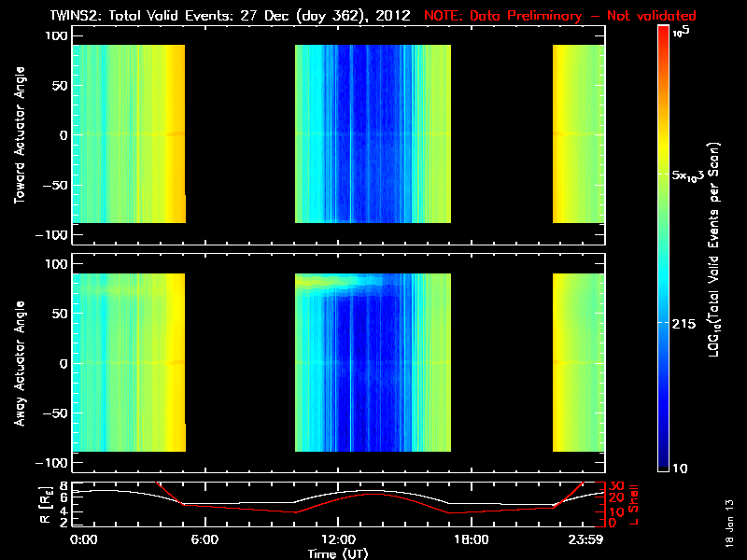Click the plot title TWINS2 Total Valid Events
Image resolution: width=747 pixels, height=560 pixels.
pos(230,16)
